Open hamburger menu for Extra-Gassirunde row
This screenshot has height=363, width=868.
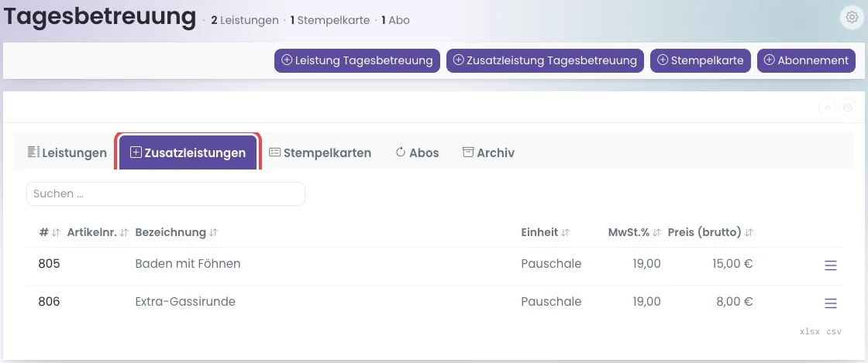pos(830,303)
